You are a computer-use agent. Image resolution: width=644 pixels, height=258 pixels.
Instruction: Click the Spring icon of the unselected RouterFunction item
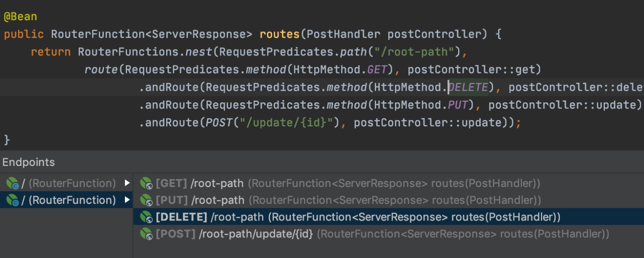point(12,184)
